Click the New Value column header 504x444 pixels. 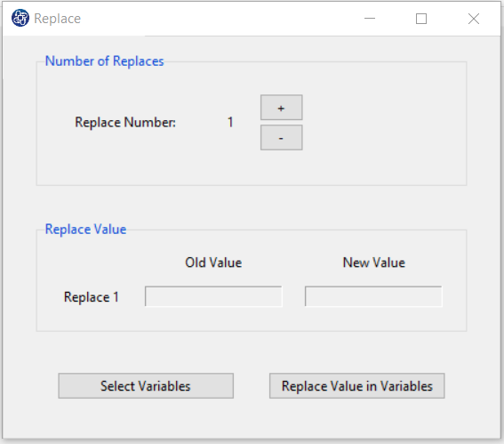(x=374, y=262)
